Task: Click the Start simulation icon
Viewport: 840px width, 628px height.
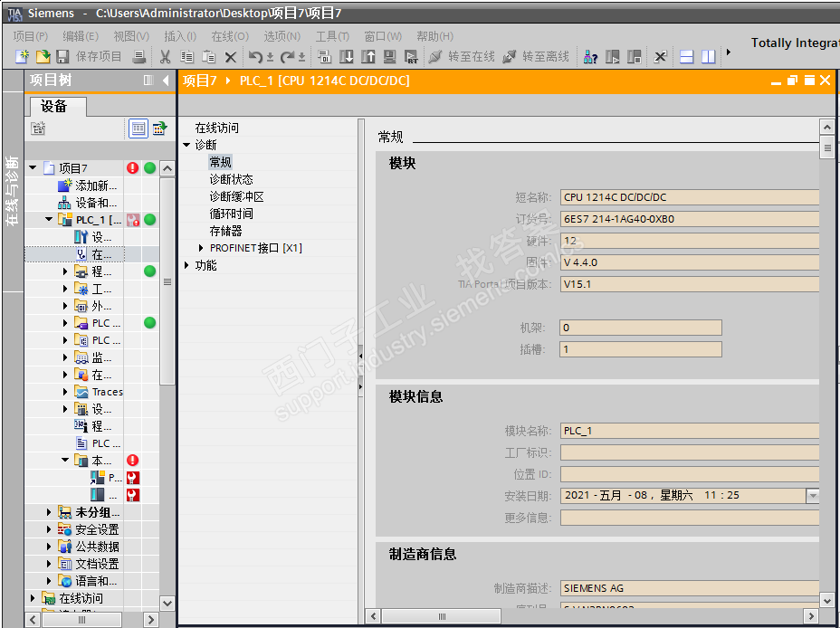Action: pyautogui.click(x=389, y=56)
